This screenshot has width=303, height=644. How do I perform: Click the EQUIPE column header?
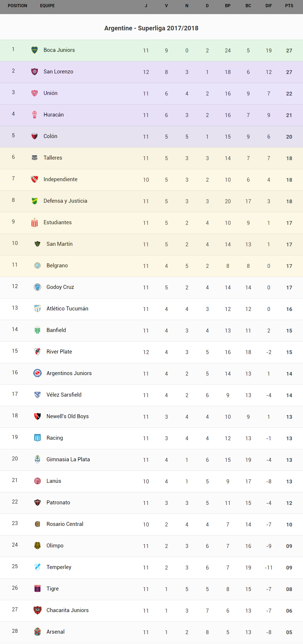(47, 6)
